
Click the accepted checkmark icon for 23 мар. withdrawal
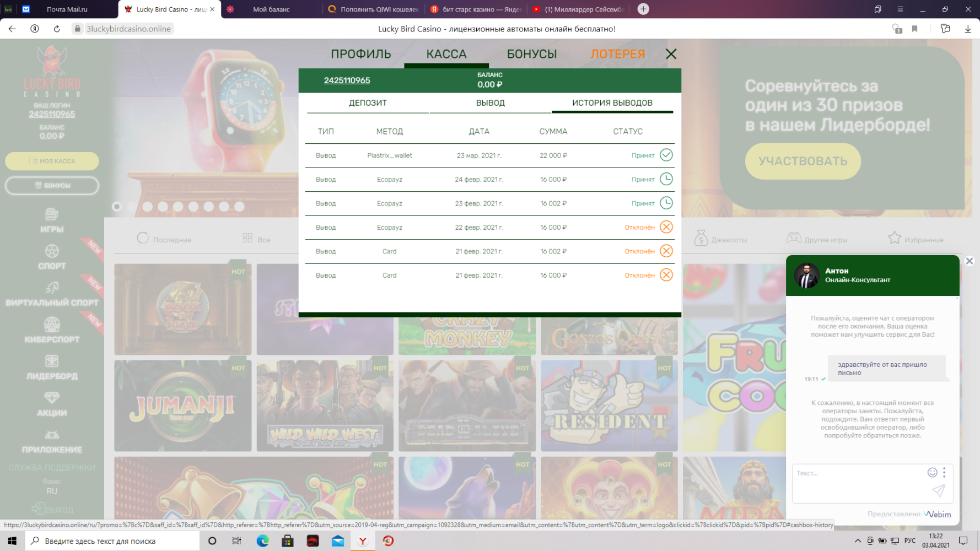(x=666, y=155)
